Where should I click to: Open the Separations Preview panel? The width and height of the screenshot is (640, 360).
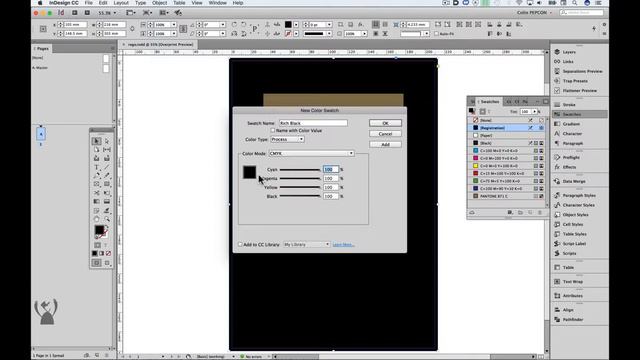pos(582,71)
